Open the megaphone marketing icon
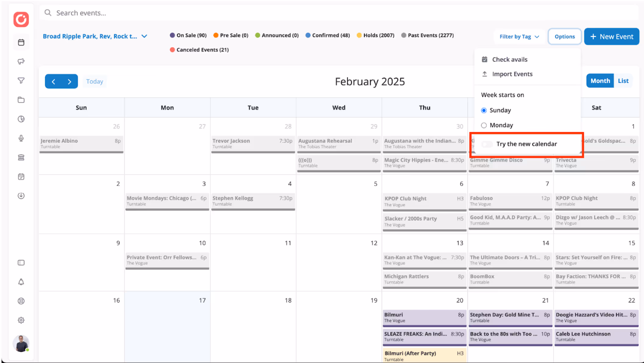The image size is (644, 363). (21, 61)
